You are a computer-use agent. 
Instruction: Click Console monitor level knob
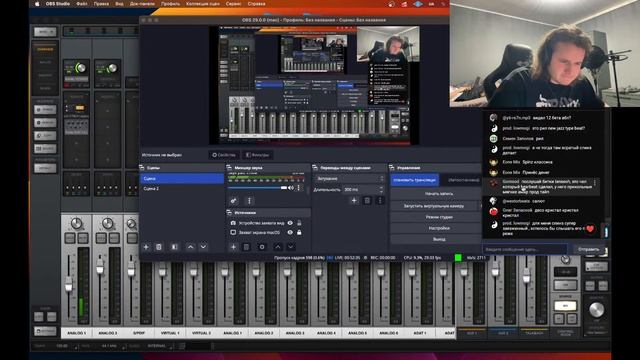pos(596,310)
